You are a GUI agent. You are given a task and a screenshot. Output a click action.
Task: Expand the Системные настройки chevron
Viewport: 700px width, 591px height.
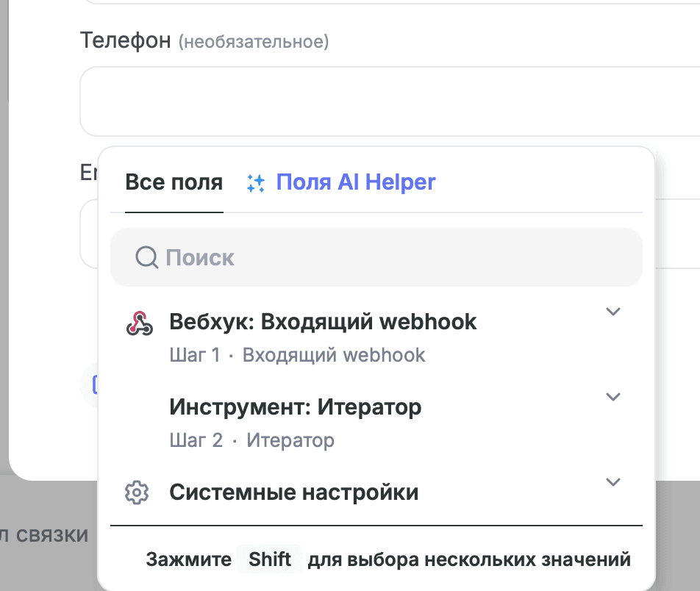pos(613,483)
